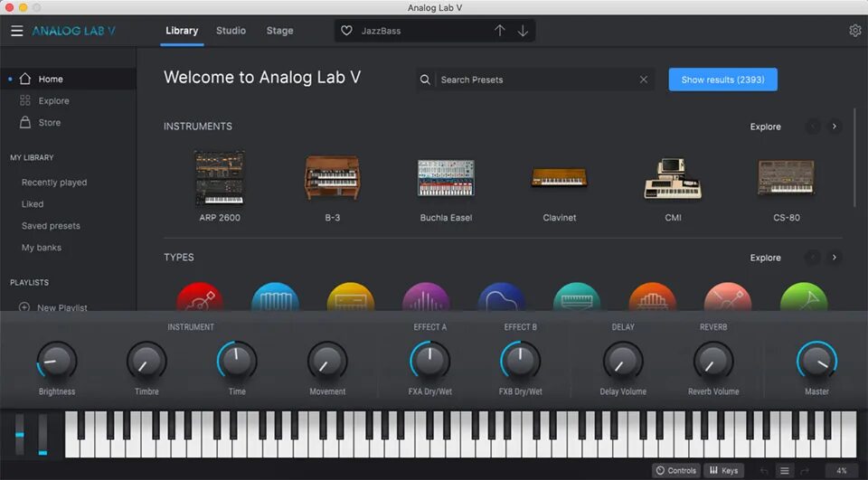Open Saved presets list
Viewport: 868px width, 480px height.
click(x=51, y=226)
